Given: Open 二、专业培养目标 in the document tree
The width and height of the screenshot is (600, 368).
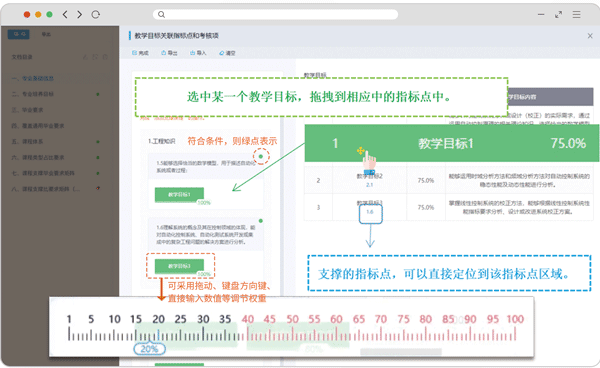Looking at the screenshot, I should [x=33, y=94].
